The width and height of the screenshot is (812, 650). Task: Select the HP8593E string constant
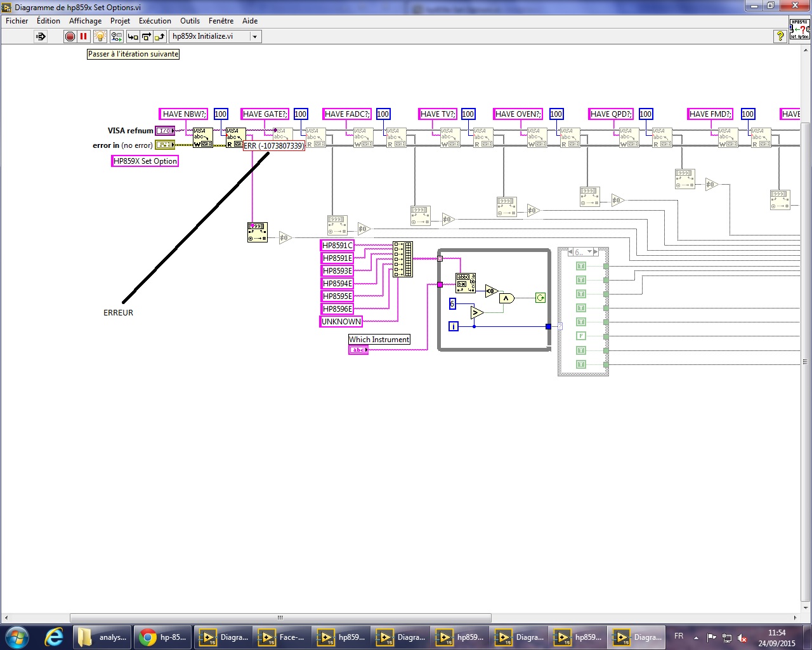(x=337, y=271)
